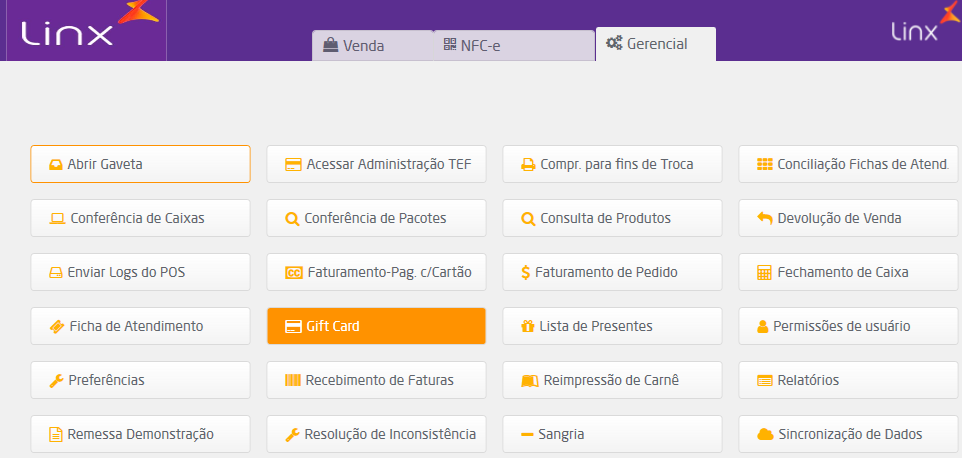Click the laptop icon on Conferência de Caixas
Screen dimensions: 962x458
tap(57, 218)
